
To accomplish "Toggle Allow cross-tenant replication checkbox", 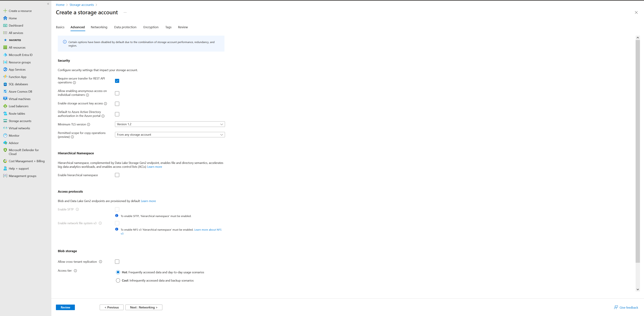I will pyautogui.click(x=117, y=261).
